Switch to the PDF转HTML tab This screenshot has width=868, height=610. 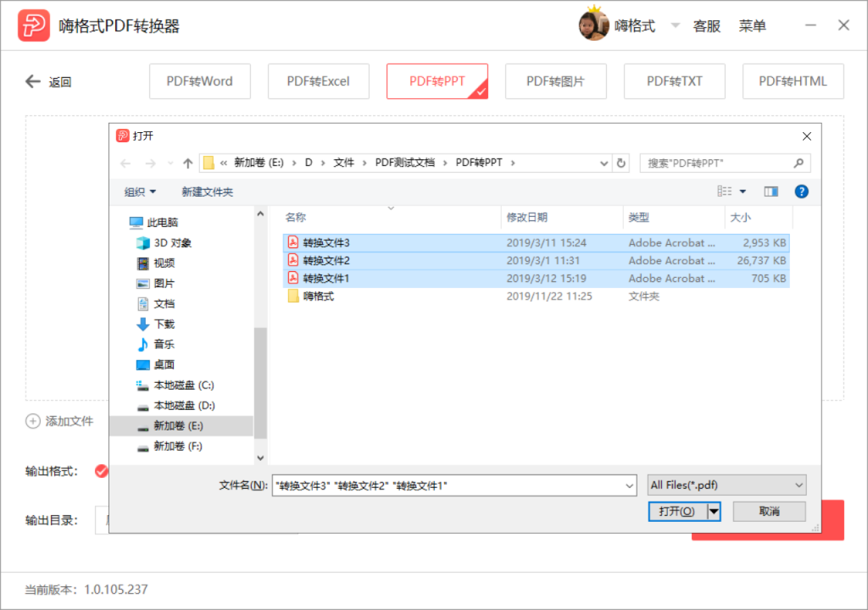[x=793, y=81]
